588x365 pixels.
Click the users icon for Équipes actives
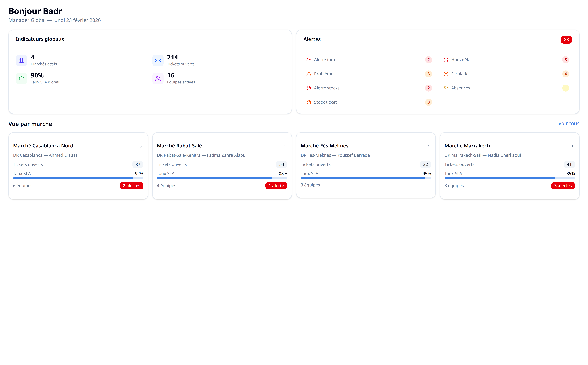158,78
